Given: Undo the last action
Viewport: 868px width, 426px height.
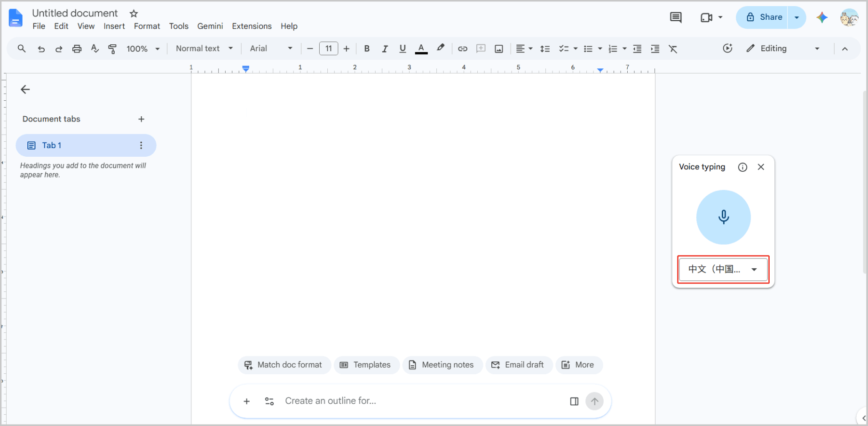Looking at the screenshot, I should pos(41,48).
